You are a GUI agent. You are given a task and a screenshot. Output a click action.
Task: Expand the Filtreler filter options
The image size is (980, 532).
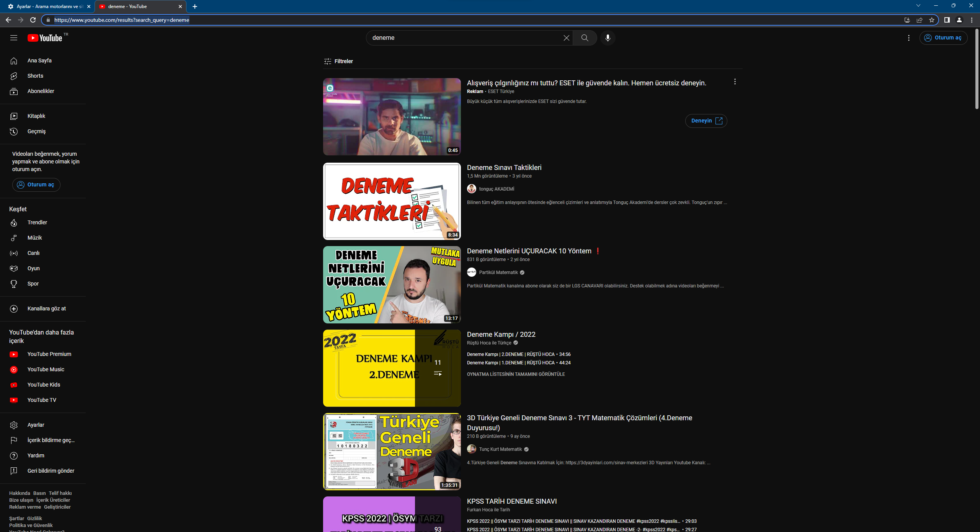point(338,61)
